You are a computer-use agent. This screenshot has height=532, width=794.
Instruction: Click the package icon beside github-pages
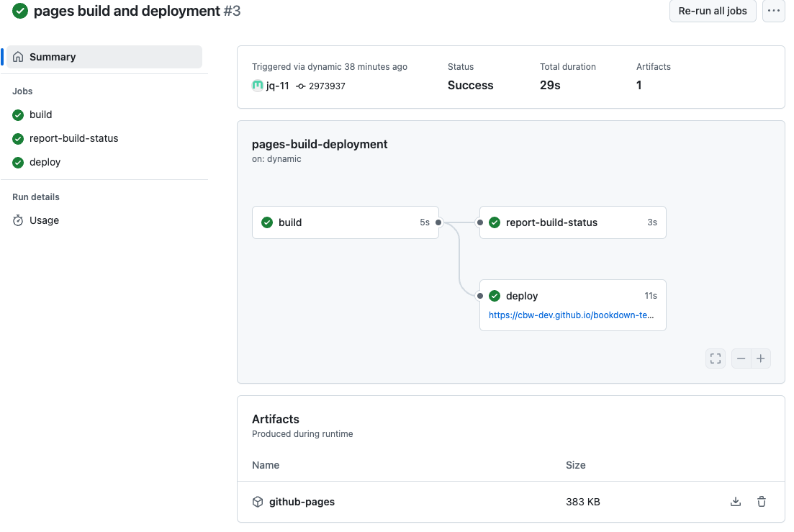[x=257, y=501]
